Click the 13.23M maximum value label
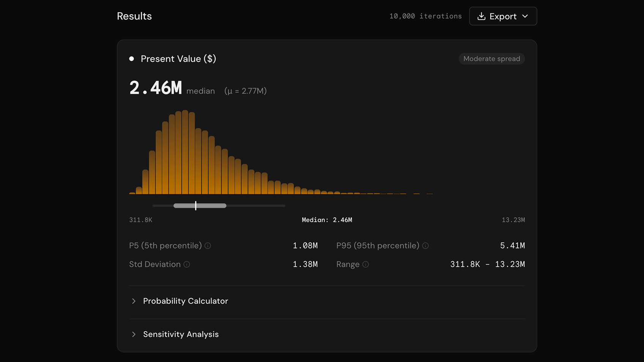This screenshot has width=644, height=362. [x=513, y=220]
